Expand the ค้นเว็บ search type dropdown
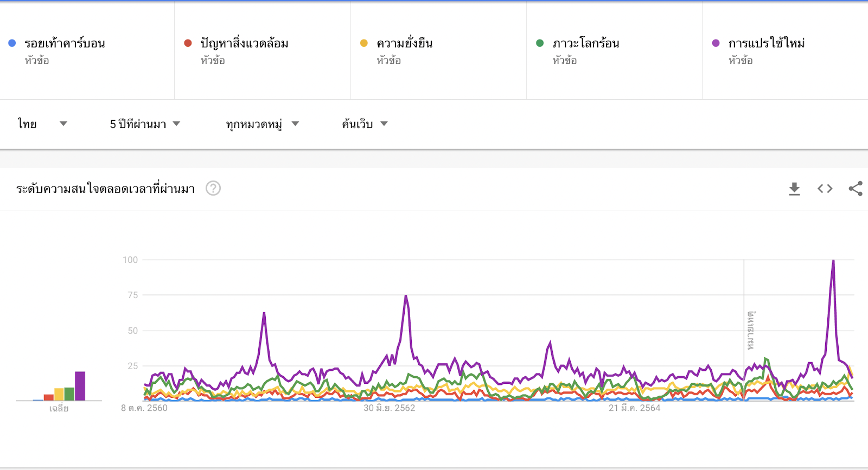 point(365,124)
